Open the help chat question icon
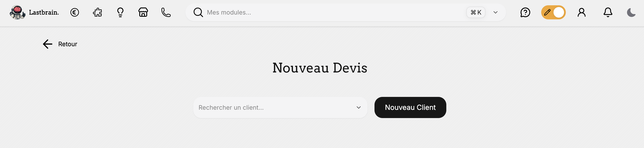This screenshot has width=644, height=148. coord(525,12)
